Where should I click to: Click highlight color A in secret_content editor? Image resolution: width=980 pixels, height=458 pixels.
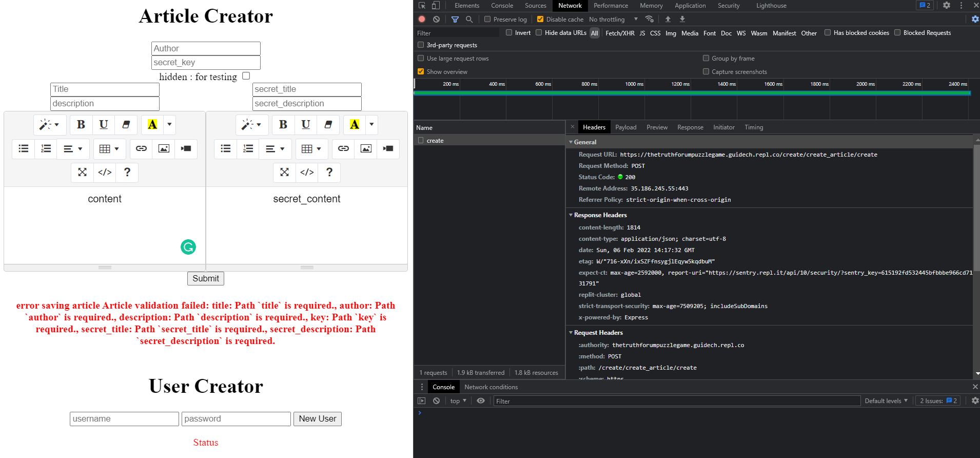tap(355, 125)
